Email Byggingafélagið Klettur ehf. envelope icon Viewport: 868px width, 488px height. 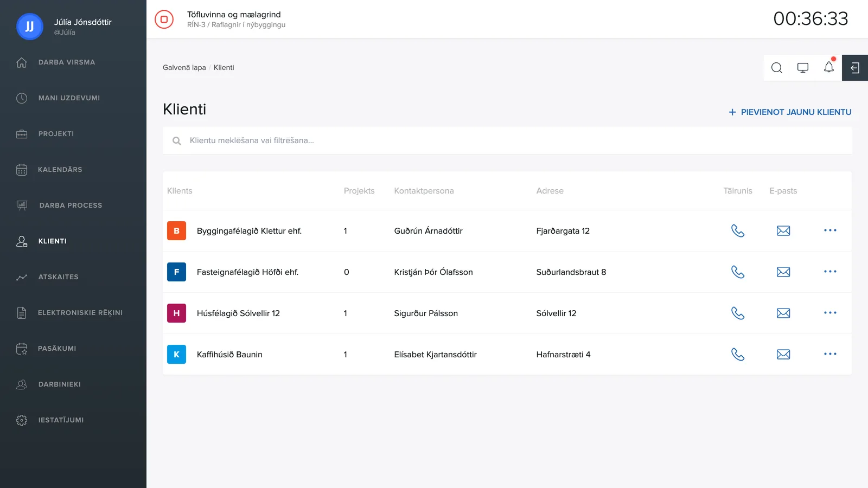tap(783, 230)
